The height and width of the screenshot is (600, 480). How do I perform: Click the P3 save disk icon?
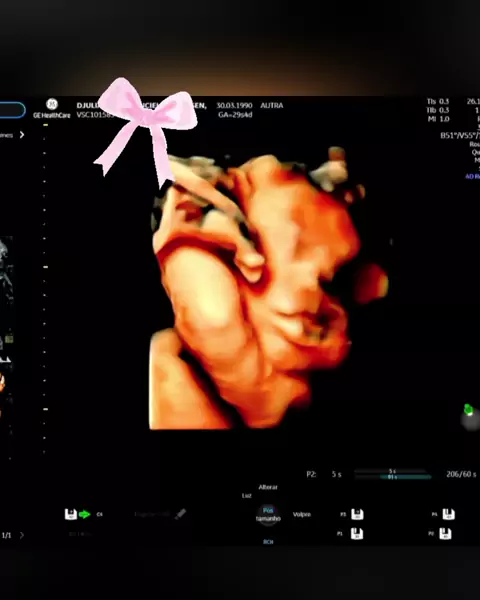357,514
